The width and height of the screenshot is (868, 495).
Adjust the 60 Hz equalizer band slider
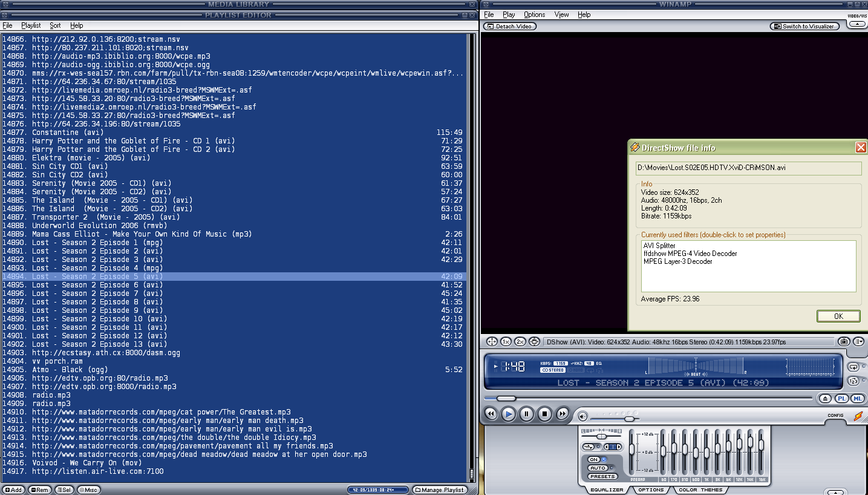(664, 451)
